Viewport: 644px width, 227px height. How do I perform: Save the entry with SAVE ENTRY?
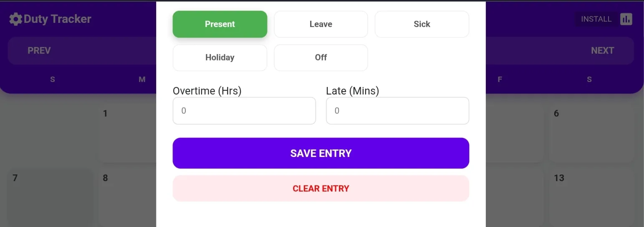321,153
